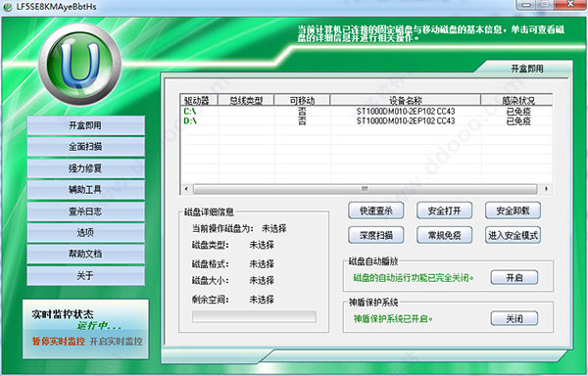Click the 快速查杀 button
Image resolution: width=588 pixels, height=376 pixels.
pos(375,211)
